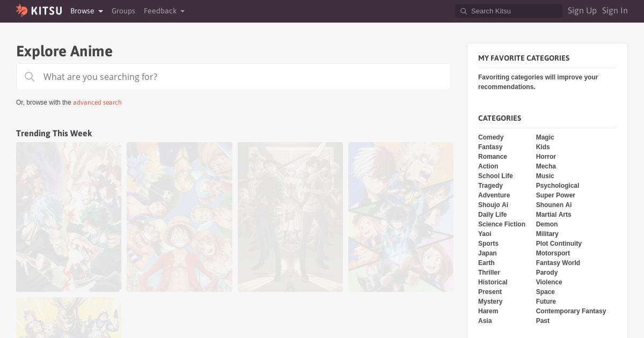Select the Psychological category
This screenshot has width=644, height=338.
(557, 186)
